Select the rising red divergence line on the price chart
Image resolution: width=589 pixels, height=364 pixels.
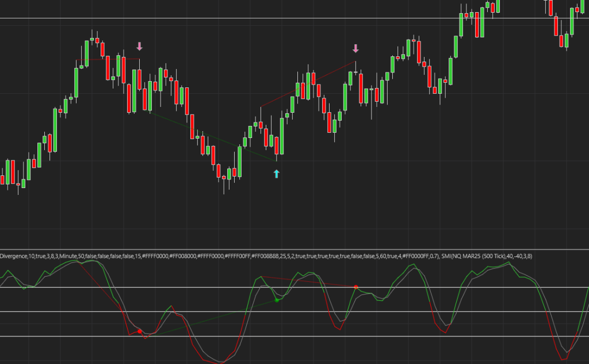(x=308, y=83)
